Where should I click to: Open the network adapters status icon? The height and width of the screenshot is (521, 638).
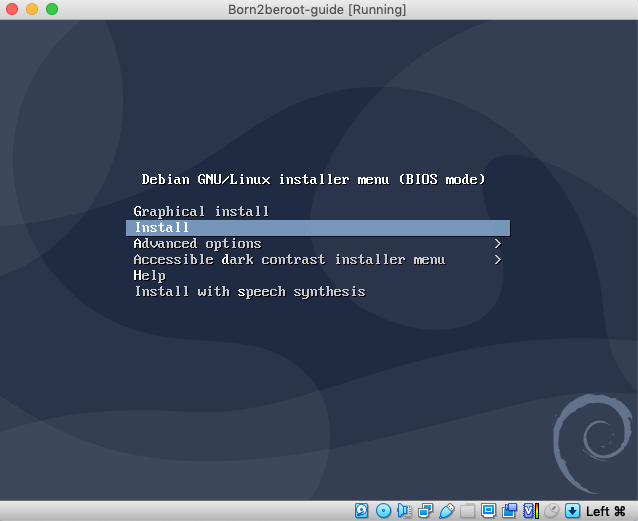click(425, 510)
